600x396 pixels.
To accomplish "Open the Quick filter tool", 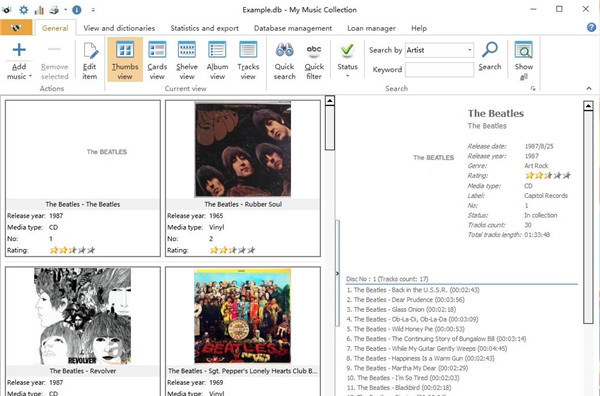I will [x=314, y=61].
